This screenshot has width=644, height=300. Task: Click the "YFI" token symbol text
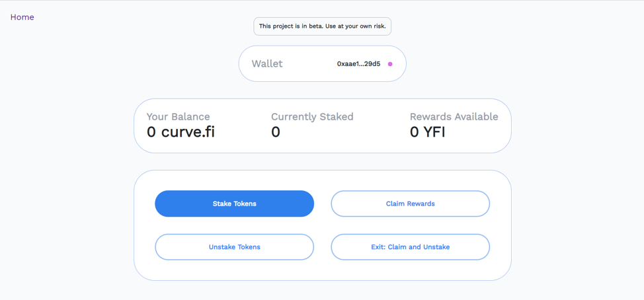pos(434,132)
